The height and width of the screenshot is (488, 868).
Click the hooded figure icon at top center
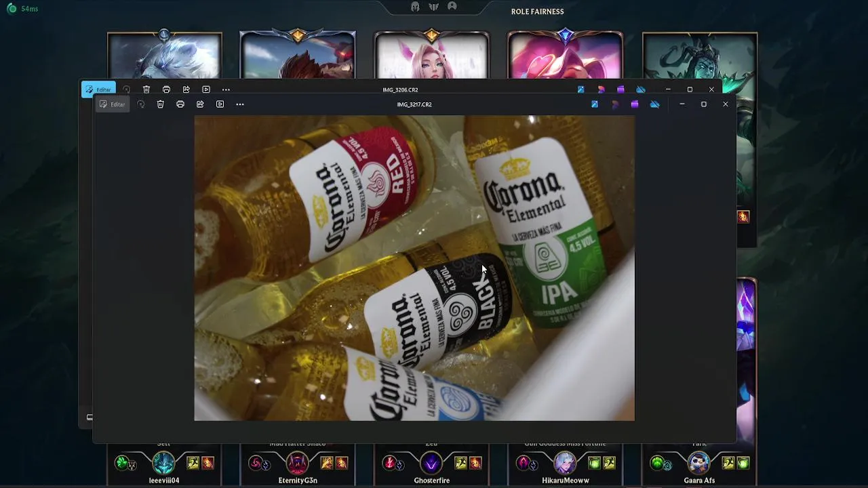[x=452, y=7]
